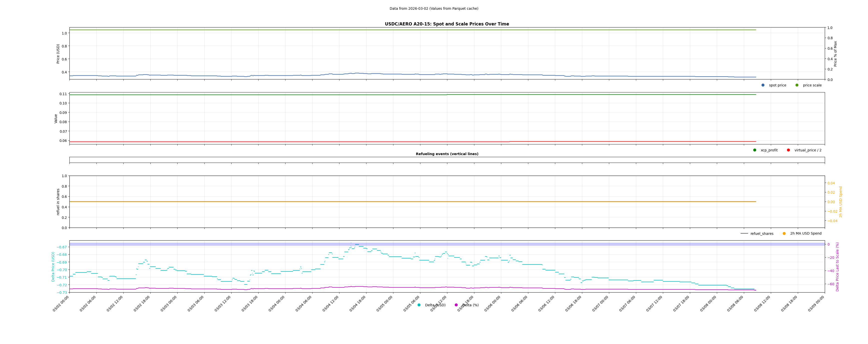Click the 'Price (USD)' axis label

tap(58, 53)
